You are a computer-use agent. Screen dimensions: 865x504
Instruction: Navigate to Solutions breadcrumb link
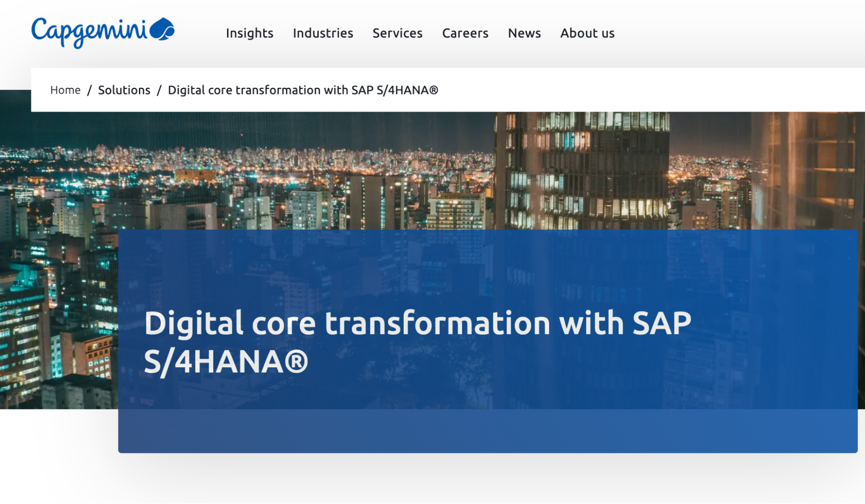click(124, 90)
